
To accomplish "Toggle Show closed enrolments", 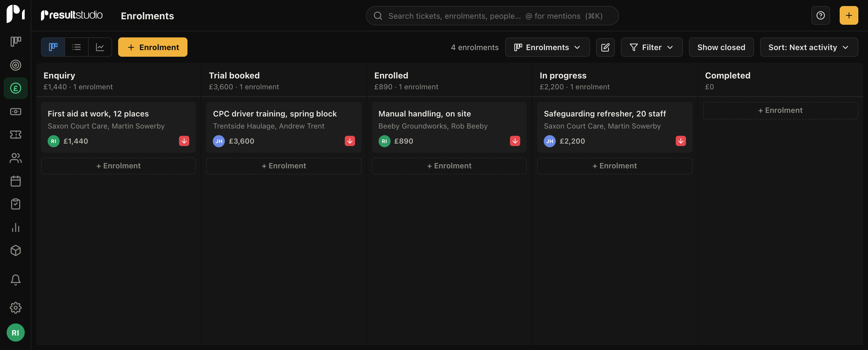I will 721,47.
